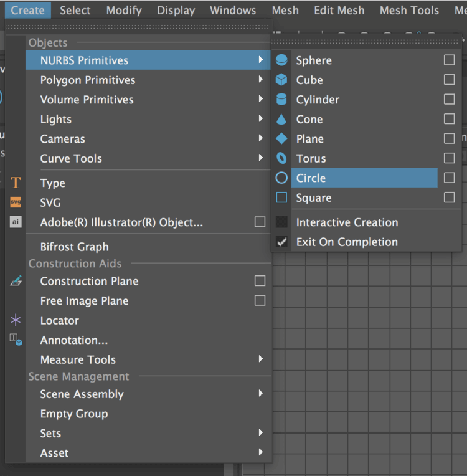Screen dimensions: 467x476
Task: Click the Locator star icon
Action: (16, 320)
